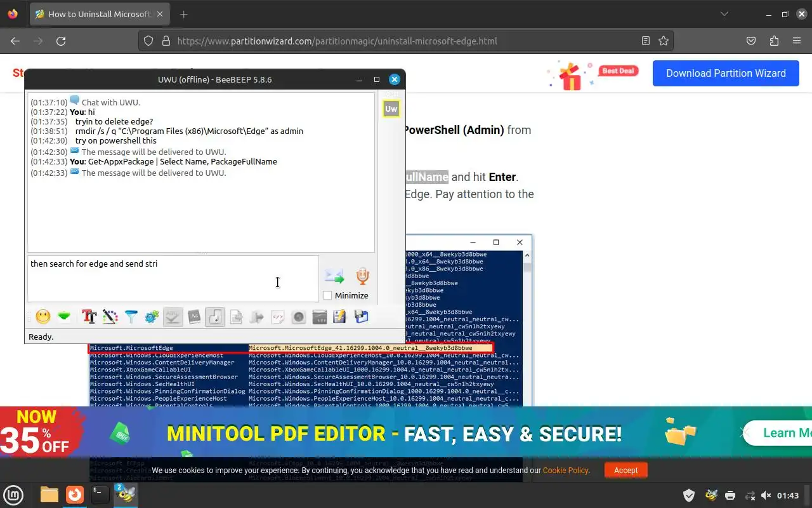Select the How to Uninstall Microsoft tab
This screenshot has width=812, height=508.
point(100,14)
